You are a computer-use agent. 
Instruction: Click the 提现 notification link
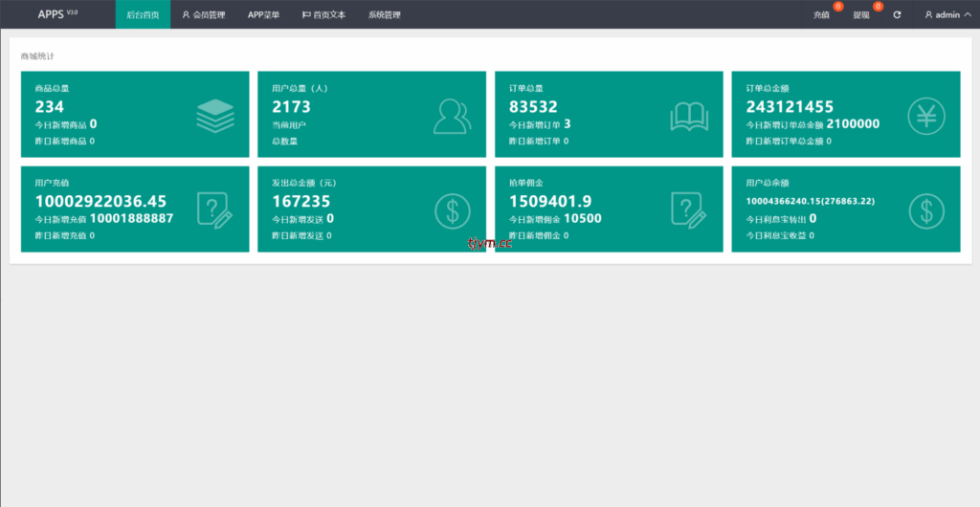tap(861, 15)
